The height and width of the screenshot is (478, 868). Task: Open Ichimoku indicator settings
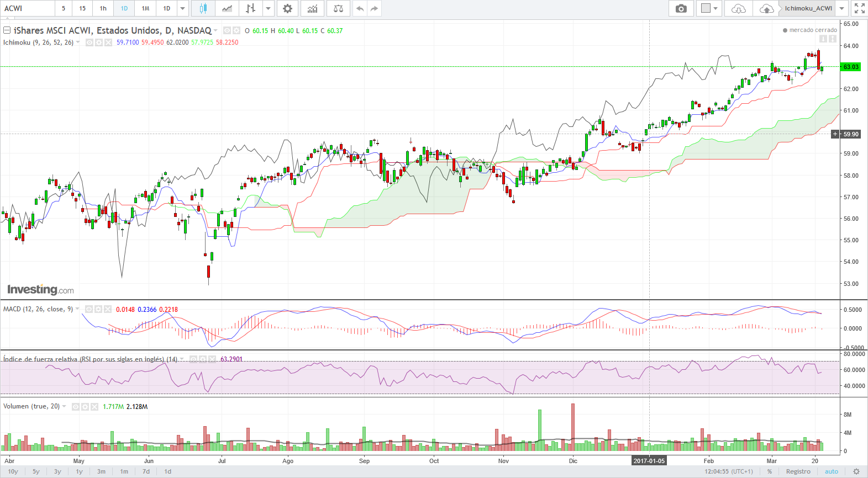coord(99,43)
